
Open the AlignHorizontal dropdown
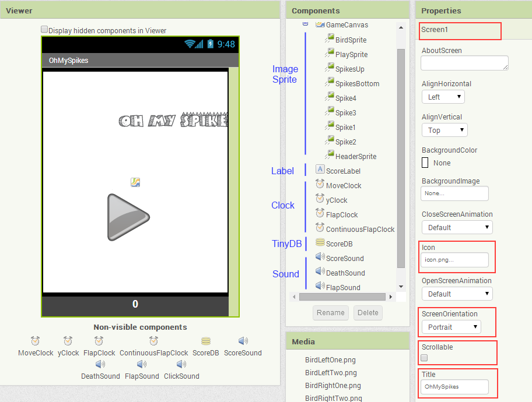443,97
